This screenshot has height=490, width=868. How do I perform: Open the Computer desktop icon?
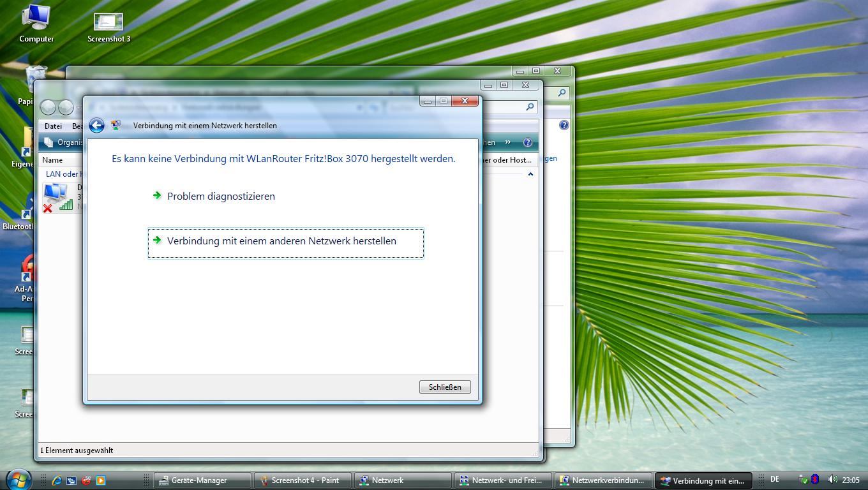click(x=36, y=24)
